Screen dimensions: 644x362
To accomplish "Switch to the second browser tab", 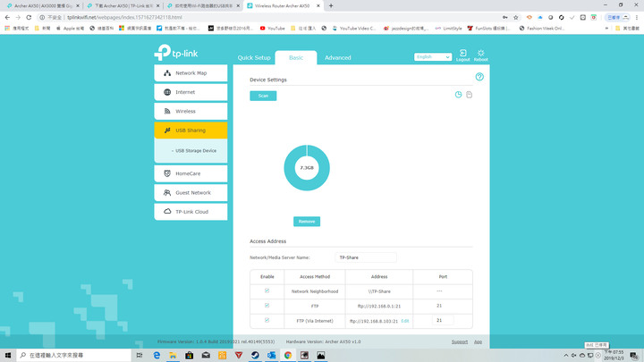I will point(123,5).
